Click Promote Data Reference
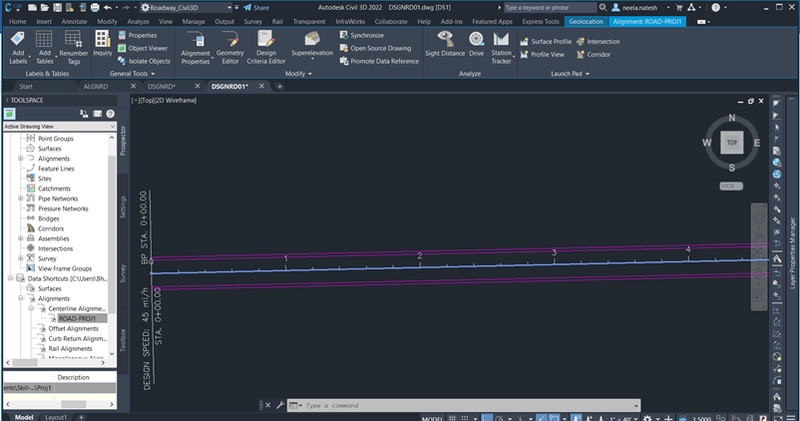This screenshot has height=421, width=800. [x=379, y=61]
